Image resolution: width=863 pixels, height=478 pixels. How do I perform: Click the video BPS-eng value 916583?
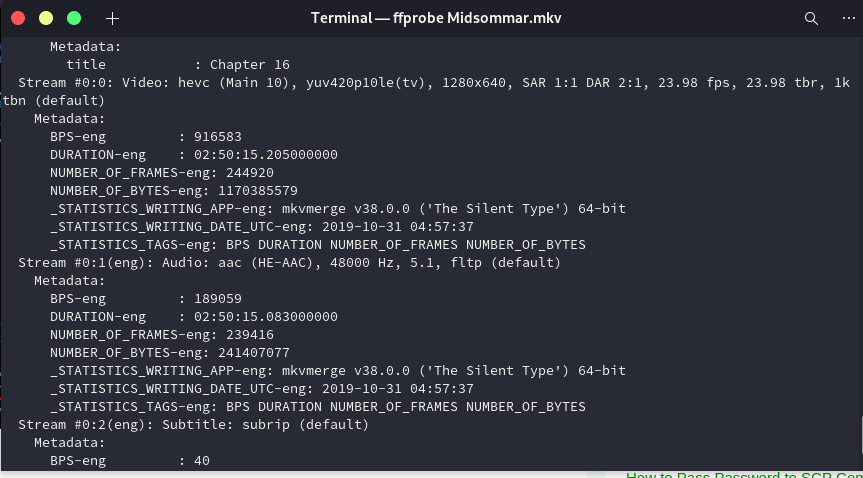[217, 137]
